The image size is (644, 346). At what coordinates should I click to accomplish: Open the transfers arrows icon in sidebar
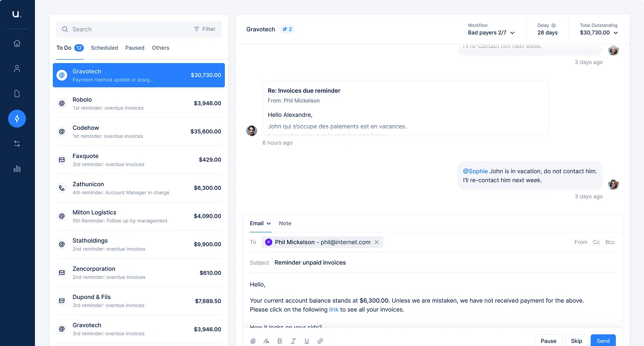[17, 144]
